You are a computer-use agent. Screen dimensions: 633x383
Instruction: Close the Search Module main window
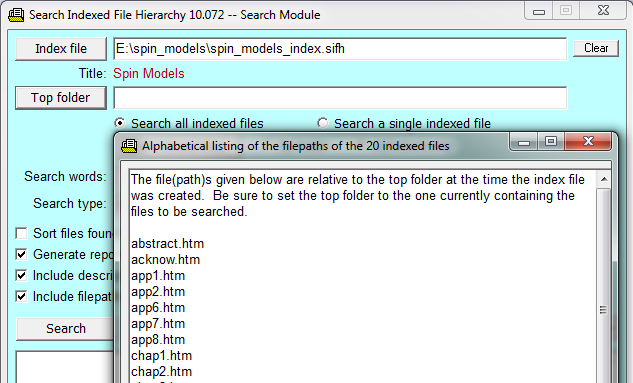pos(604,10)
